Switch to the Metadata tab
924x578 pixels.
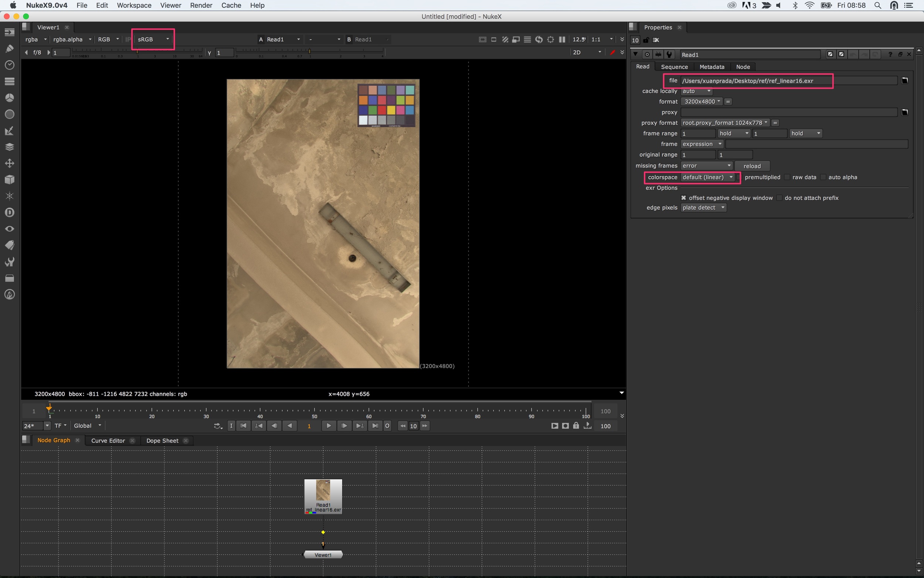[711, 67]
